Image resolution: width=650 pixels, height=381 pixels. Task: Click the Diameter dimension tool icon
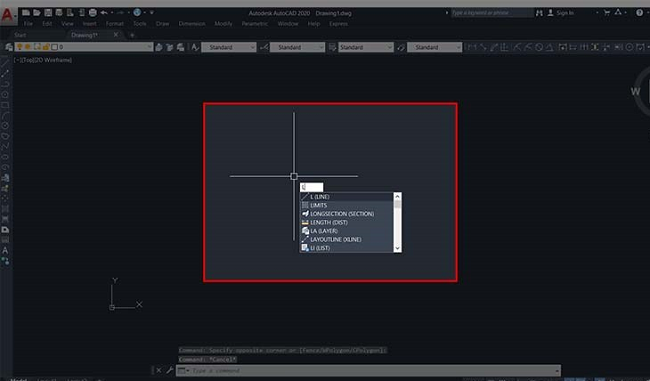tap(539, 47)
